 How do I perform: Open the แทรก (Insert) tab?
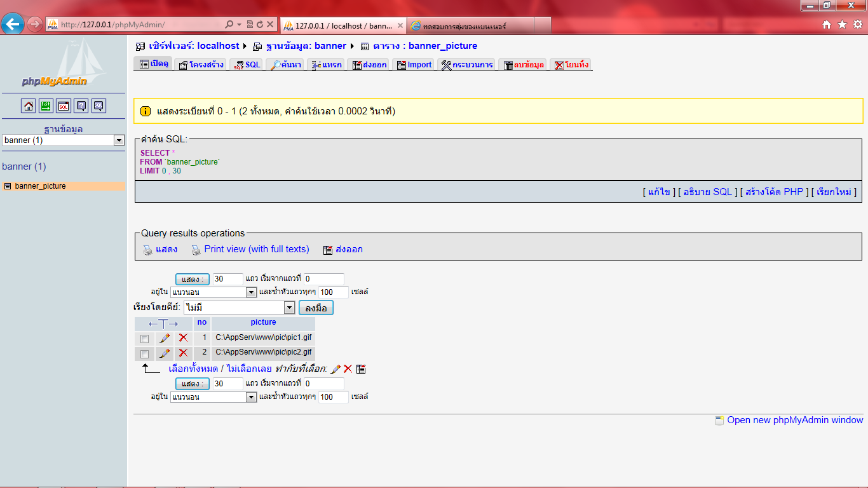pos(326,64)
